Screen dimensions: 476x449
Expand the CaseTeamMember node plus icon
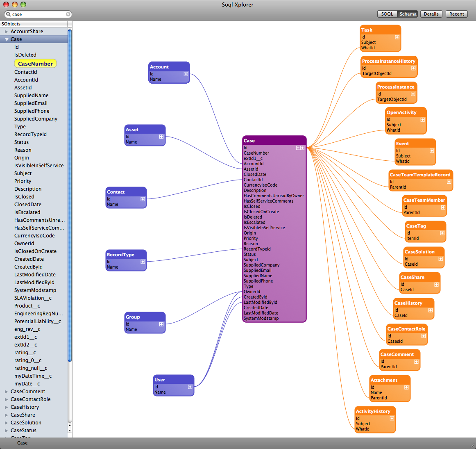443,207
